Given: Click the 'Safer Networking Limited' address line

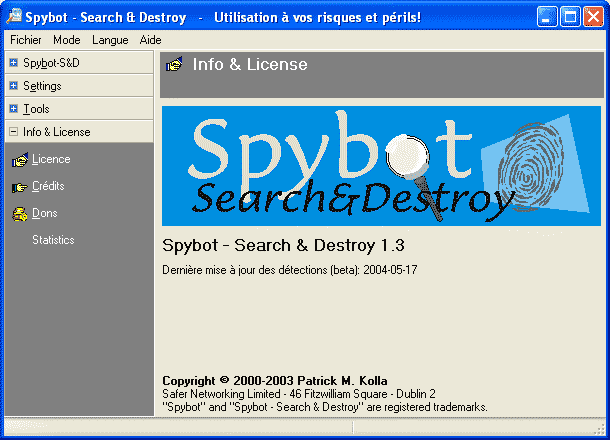Looking at the screenshot, I should (299, 394).
